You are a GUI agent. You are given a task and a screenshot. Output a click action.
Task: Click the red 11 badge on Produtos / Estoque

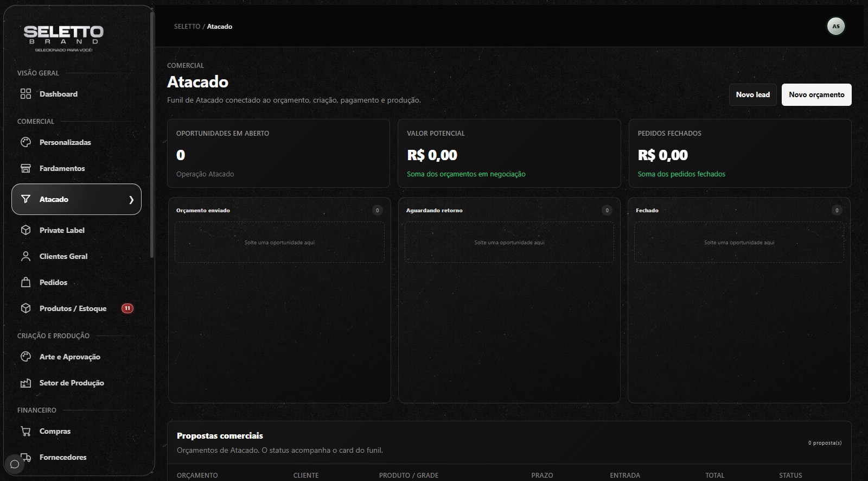coord(127,308)
